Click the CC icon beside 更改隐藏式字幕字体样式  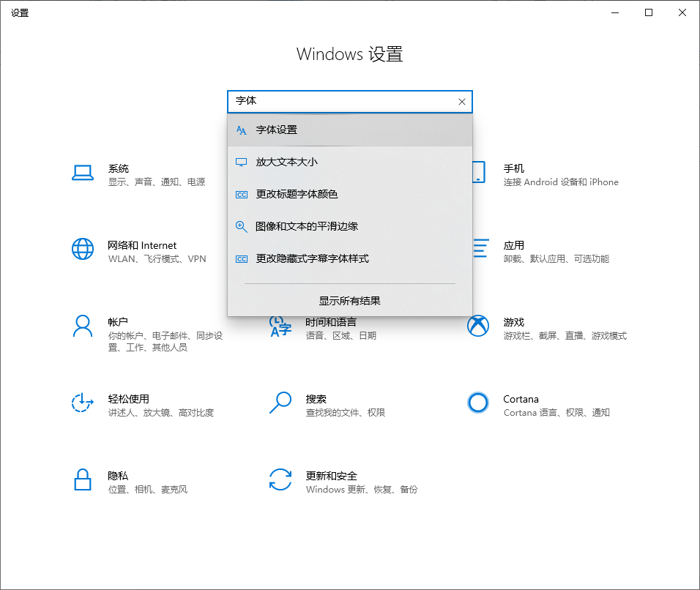[x=242, y=259]
